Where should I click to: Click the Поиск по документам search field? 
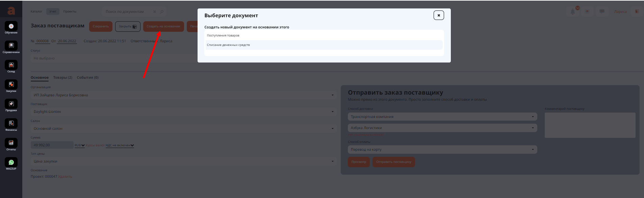(128, 12)
